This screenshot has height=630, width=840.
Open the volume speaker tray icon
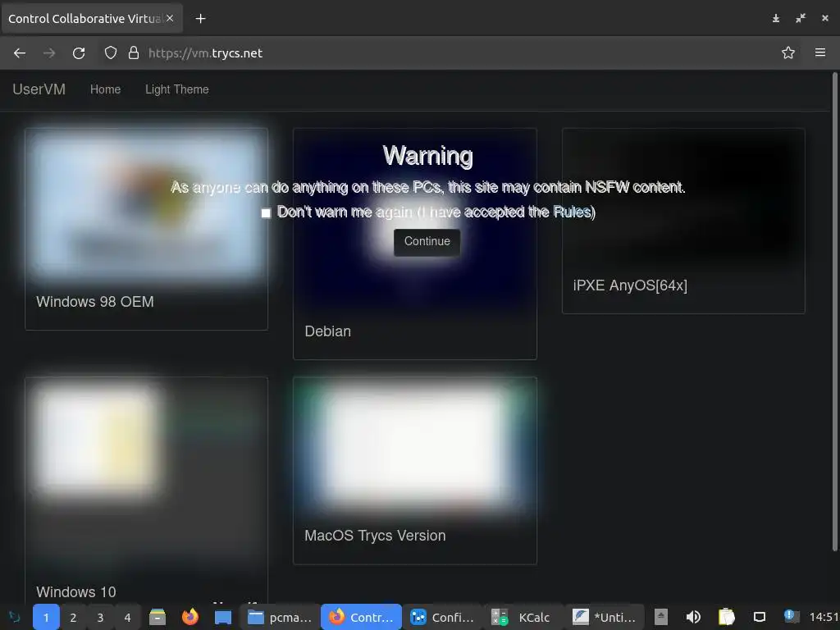pos(693,617)
